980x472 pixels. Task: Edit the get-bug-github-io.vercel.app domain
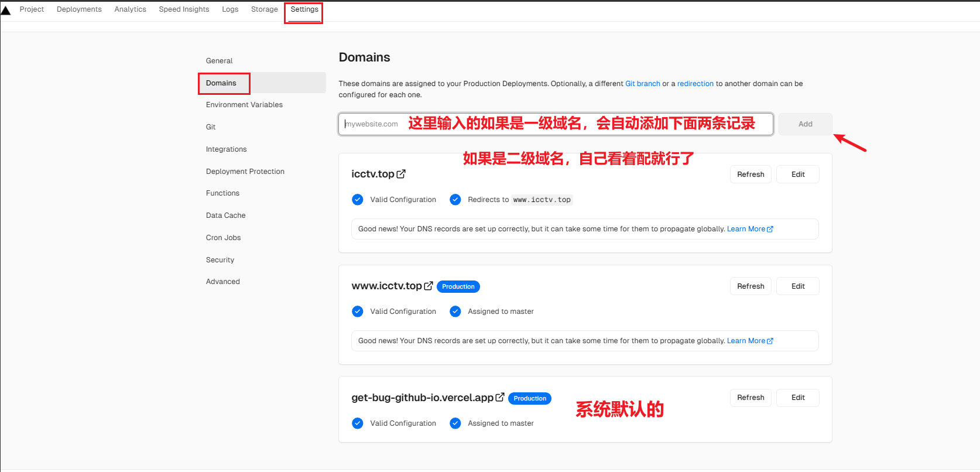pyautogui.click(x=798, y=398)
